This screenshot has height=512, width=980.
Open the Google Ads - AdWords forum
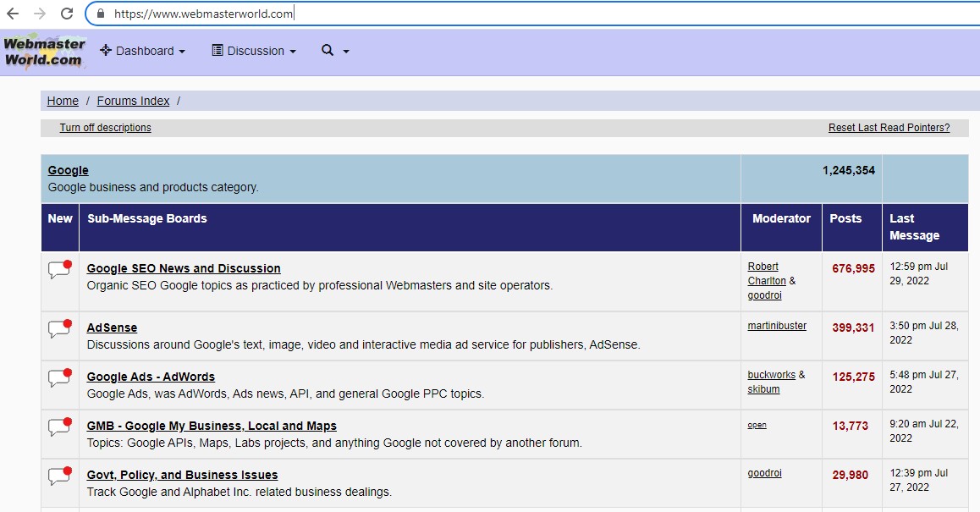click(151, 377)
